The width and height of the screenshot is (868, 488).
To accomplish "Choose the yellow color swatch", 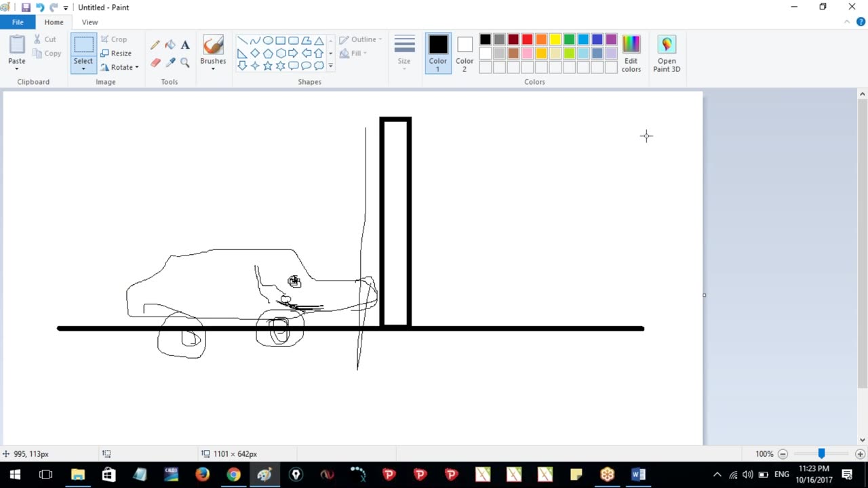I will (555, 39).
